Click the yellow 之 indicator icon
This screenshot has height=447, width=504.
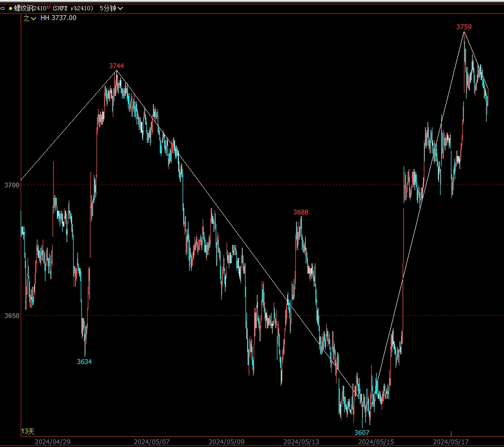pyautogui.click(x=26, y=18)
